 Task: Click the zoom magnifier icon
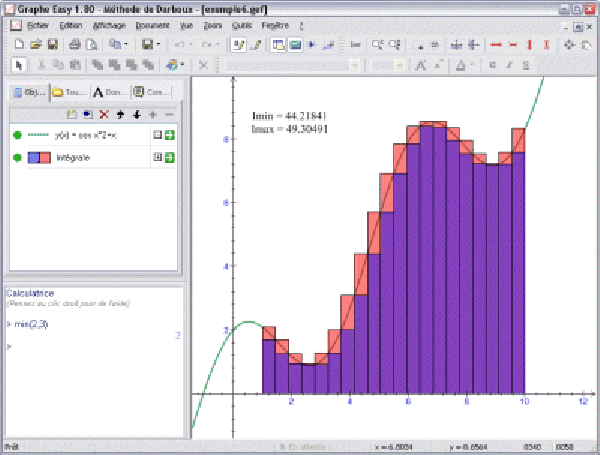pyautogui.click(x=378, y=44)
